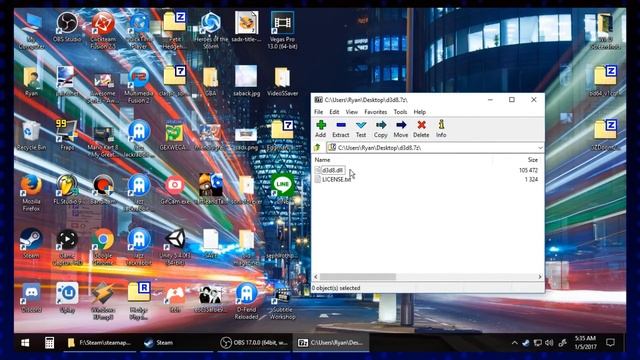Sort files by the Name column header
Image resolution: width=640 pixels, height=360 pixels.
[x=322, y=160]
